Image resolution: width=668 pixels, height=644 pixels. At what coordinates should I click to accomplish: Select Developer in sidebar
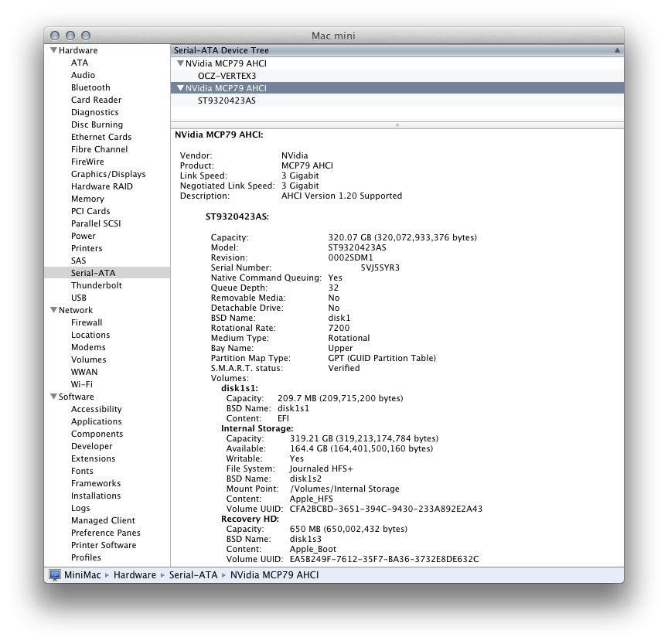[92, 446]
